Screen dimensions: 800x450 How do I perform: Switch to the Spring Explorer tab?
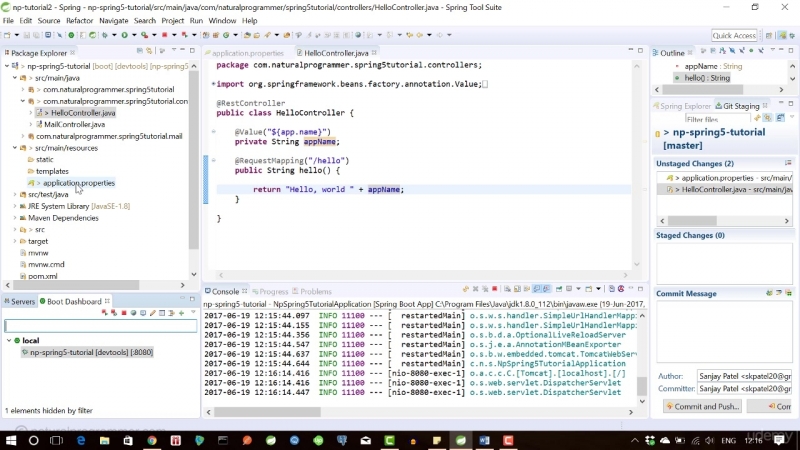682,106
